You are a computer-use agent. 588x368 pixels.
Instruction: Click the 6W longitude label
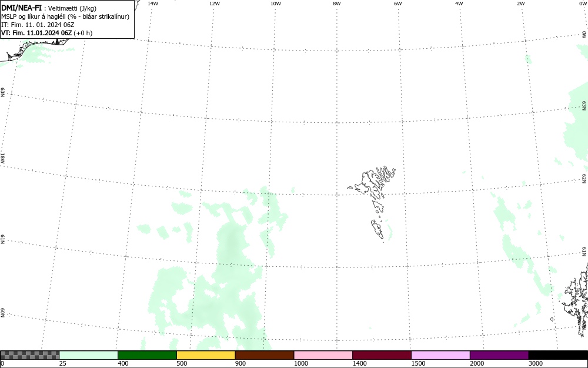point(398,4)
